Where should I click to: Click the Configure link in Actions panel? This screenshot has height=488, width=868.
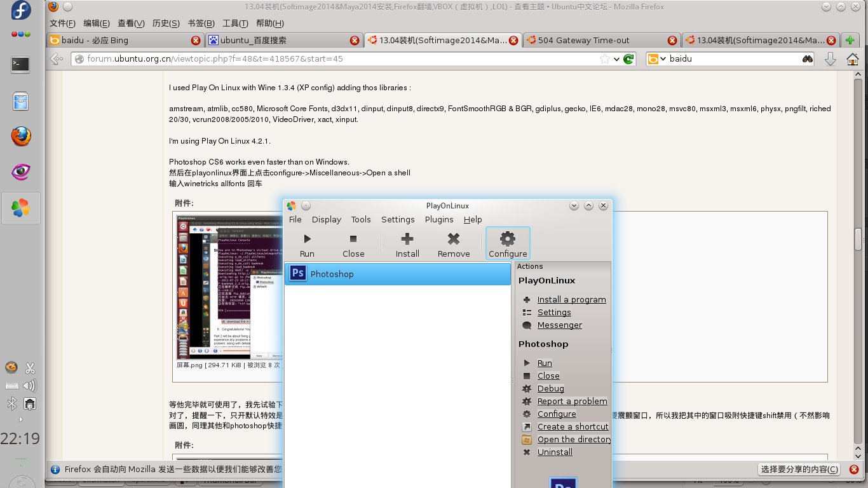pos(557,414)
